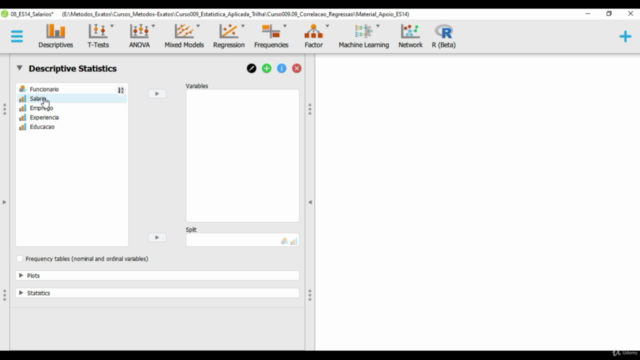640x360 pixels.
Task: Click upper drag dots on left edge
Action: pyautogui.click(x=4, y=109)
